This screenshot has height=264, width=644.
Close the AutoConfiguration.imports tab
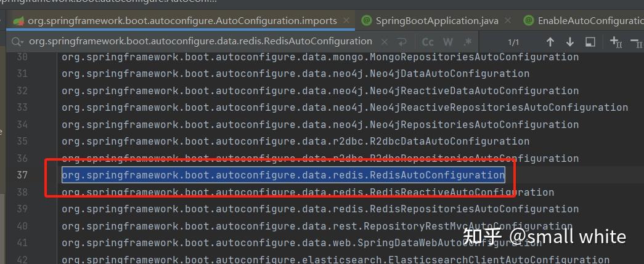coord(348,20)
